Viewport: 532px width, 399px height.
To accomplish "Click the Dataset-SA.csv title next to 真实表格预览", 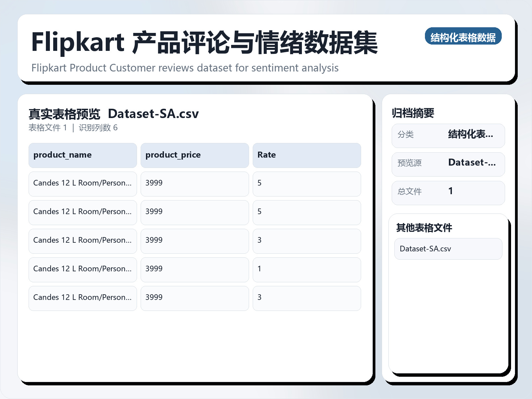I will pyautogui.click(x=154, y=113).
